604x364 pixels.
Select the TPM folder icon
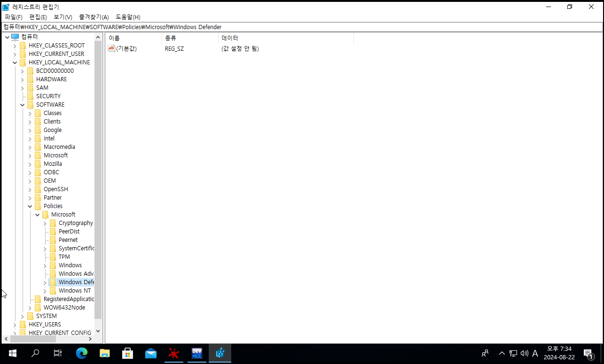click(x=53, y=257)
